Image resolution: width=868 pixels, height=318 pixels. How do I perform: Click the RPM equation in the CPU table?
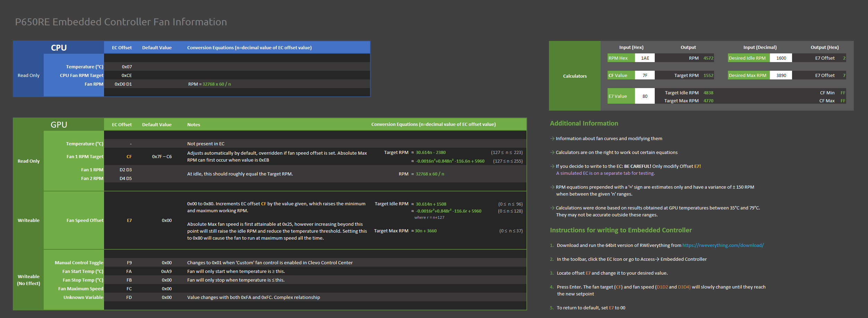point(209,84)
